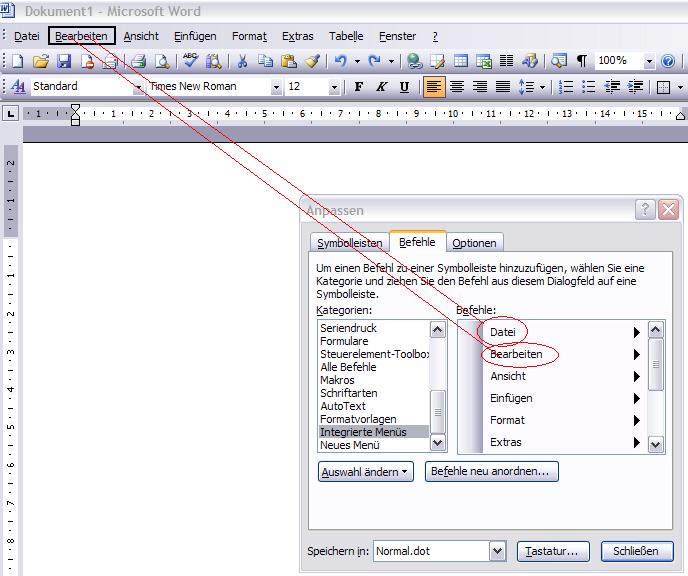The width and height of the screenshot is (688, 576).
Task: Open the Tabelle menu
Action: tap(346, 36)
